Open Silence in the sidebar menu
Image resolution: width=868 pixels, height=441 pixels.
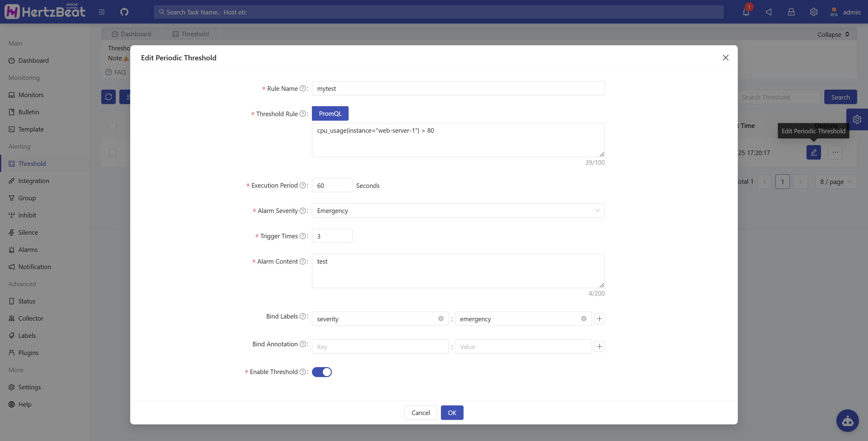point(28,232)
